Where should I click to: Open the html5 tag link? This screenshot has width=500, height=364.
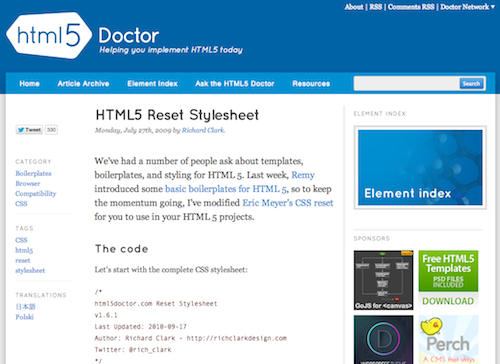pos(24,250)
